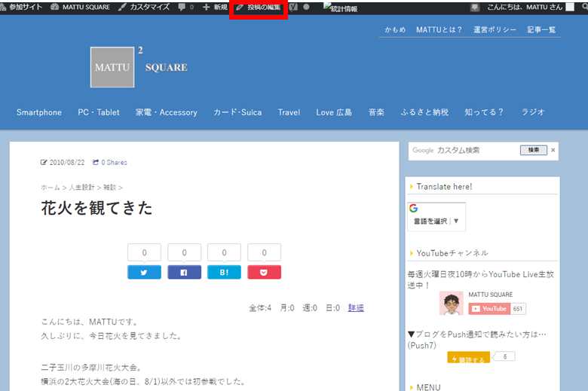Click the Translate here! widget heading
The image size is (588, 391).
(444, 187)
